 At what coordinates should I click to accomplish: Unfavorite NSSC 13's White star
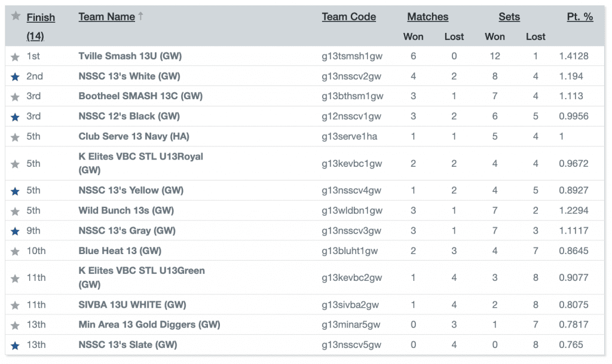click(15, 77)
